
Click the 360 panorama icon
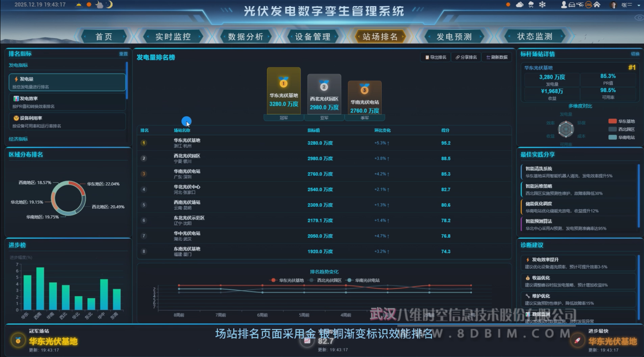pos(588,5)
